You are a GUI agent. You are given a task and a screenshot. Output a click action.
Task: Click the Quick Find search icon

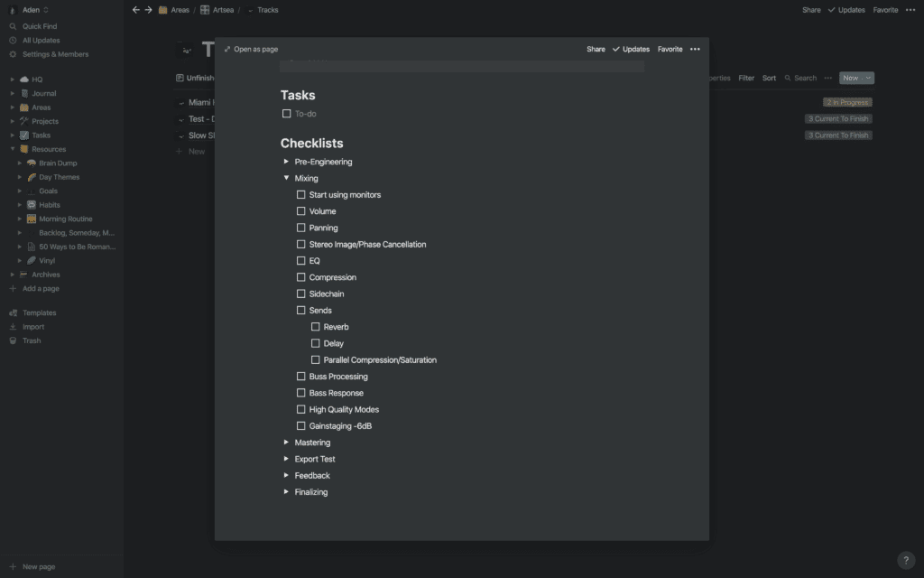(13, 26)
